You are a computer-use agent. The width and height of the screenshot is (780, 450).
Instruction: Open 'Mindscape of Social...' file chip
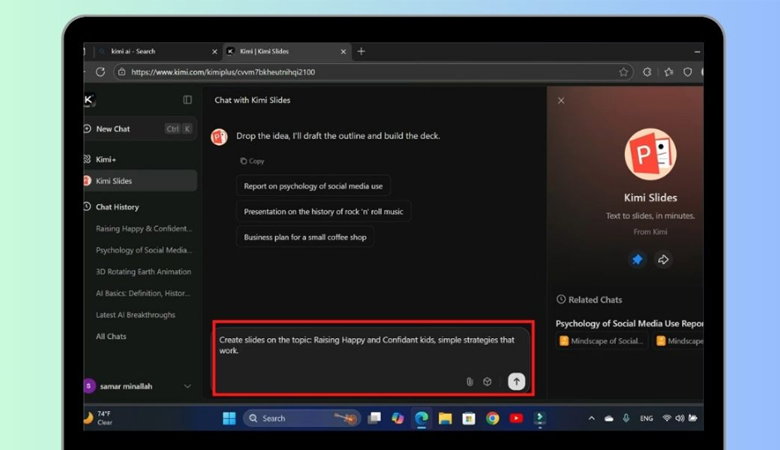tap(601, 341)
